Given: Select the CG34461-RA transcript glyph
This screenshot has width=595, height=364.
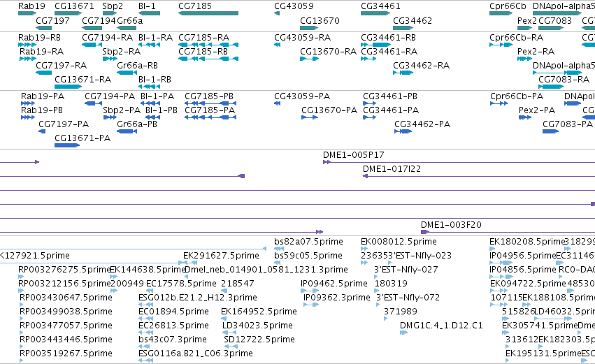Looking at the screenshot, I should (368, 59).
